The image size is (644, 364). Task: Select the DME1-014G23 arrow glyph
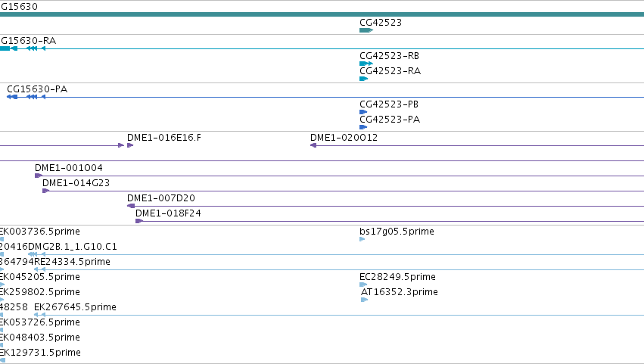(46, 191)
